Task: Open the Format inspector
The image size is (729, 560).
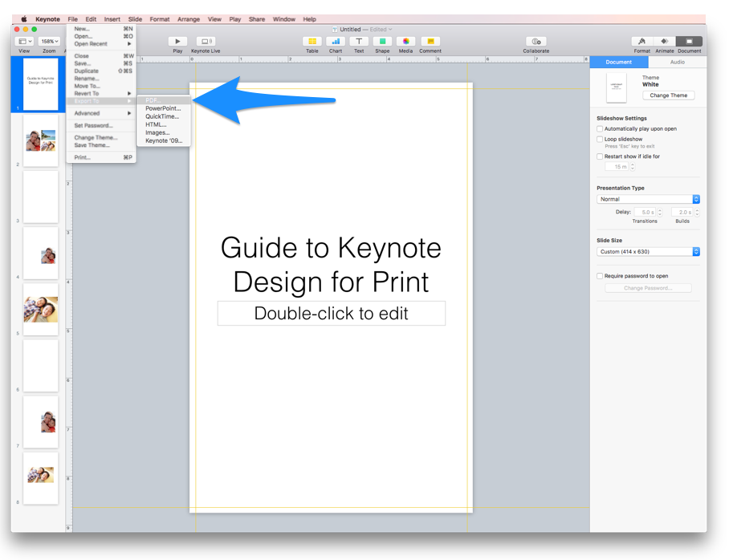Action: (642, 42)
